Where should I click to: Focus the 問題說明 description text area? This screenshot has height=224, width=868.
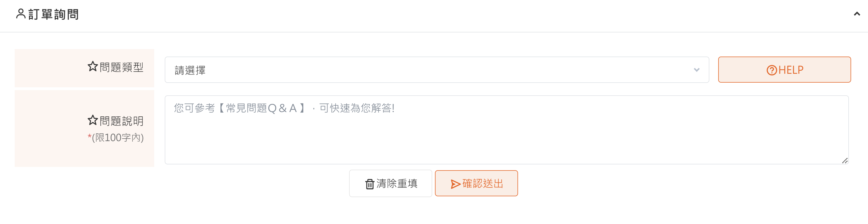pos(506,130)
